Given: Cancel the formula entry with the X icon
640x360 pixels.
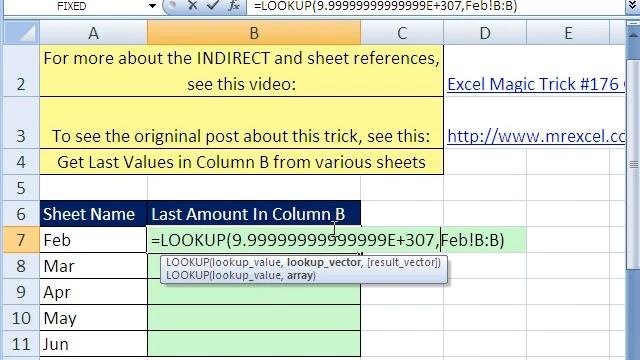Looking at the screenshot, I should [193, 5].
